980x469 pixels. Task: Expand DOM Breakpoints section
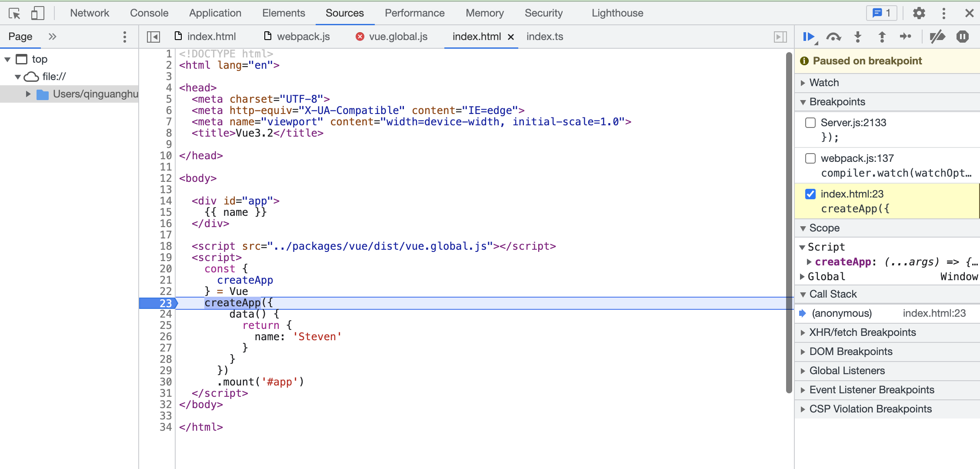point(803,352)
